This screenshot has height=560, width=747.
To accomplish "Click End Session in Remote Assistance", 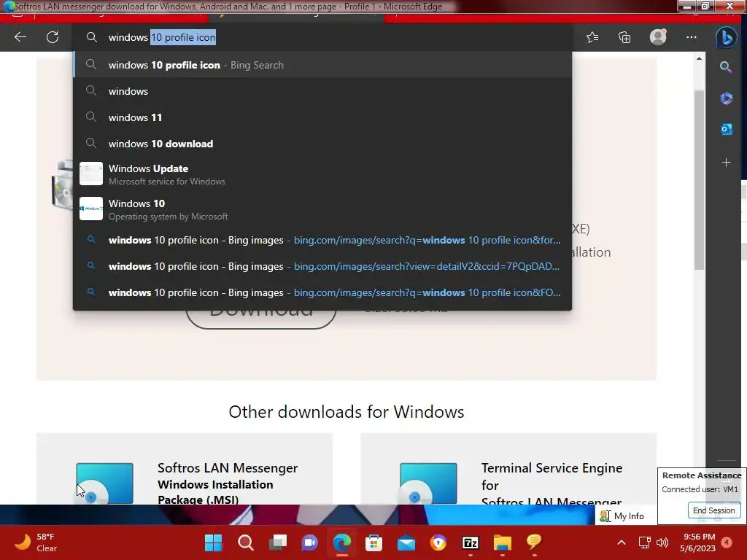I will (713, 510).
